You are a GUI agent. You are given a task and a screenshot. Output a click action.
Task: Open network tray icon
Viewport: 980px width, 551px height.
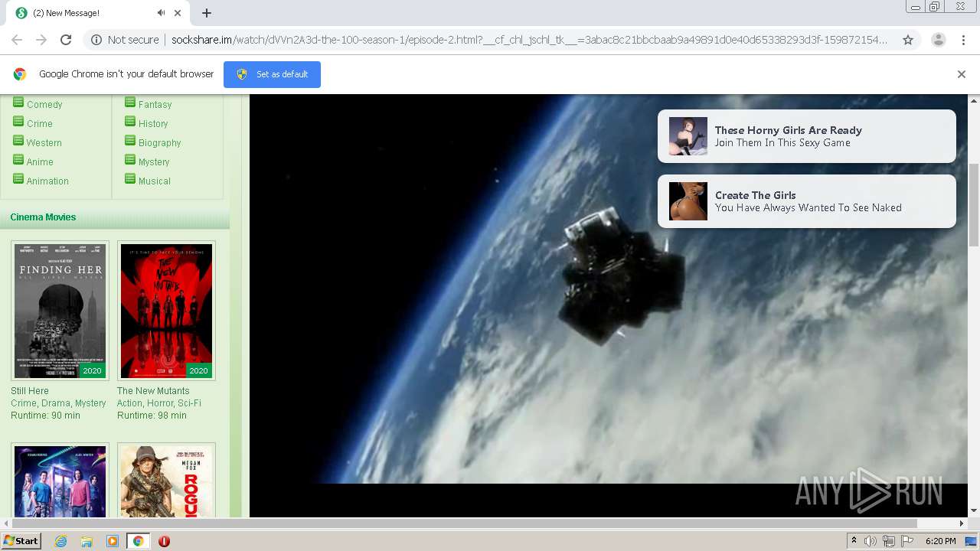click(x=889, y=541)
